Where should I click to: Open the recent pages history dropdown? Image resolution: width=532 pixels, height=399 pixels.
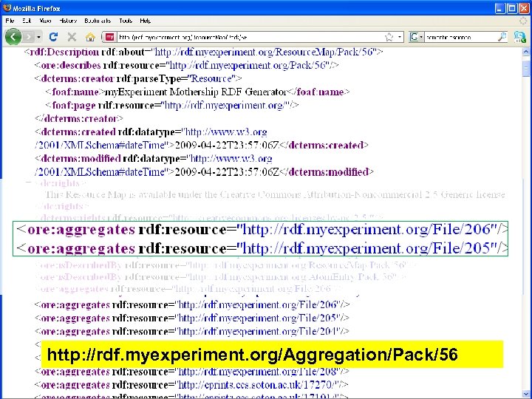point(38,37)
